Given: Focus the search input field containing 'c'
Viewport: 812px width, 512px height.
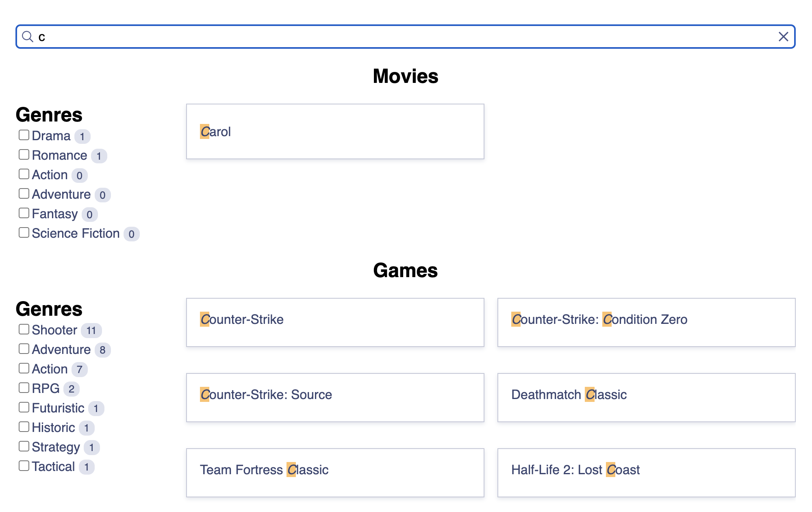Looking at the screenshot, I should 405,37.
